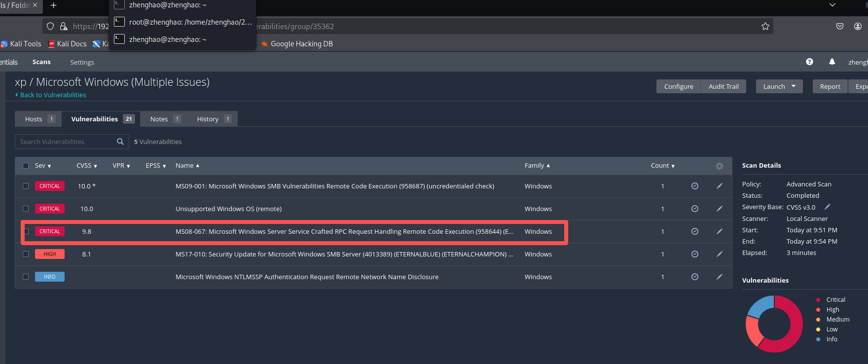Click the search magnifier icon
The height and width of the screenshot is (364, 868).
click(120, 142)
